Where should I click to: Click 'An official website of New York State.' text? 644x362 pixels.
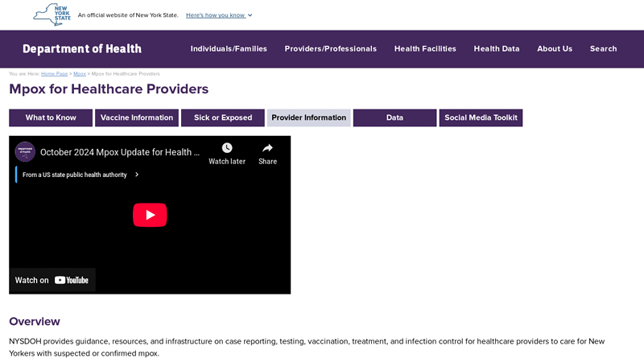tap(128, 15)
